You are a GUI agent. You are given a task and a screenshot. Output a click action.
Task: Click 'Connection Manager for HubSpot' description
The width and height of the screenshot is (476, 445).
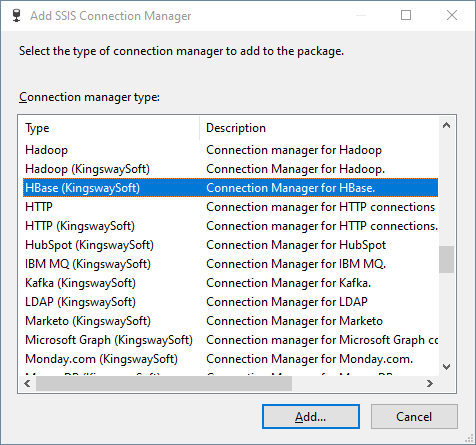pyautogui.click(x=296, y=245)
